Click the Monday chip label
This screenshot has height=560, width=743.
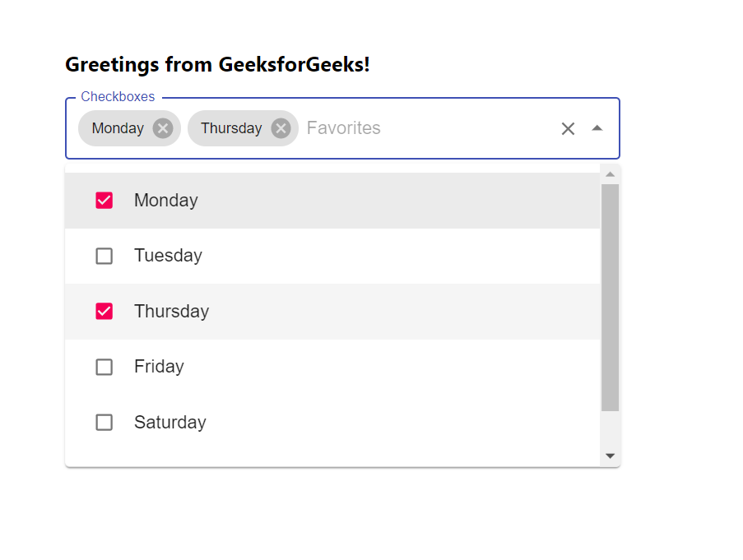(x=118, y=128)
